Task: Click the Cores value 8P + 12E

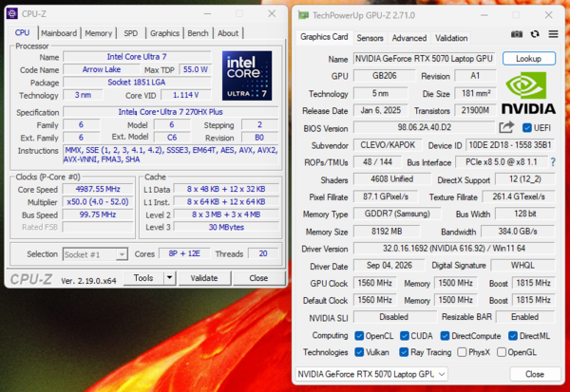Action: tap(184, 253)
